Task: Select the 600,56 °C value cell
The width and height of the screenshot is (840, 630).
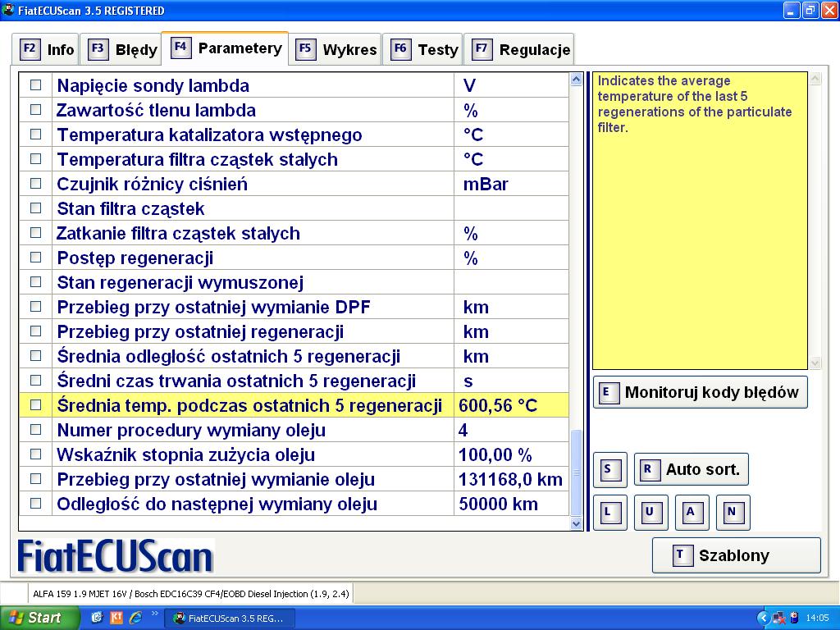Action: click(511, 405)
